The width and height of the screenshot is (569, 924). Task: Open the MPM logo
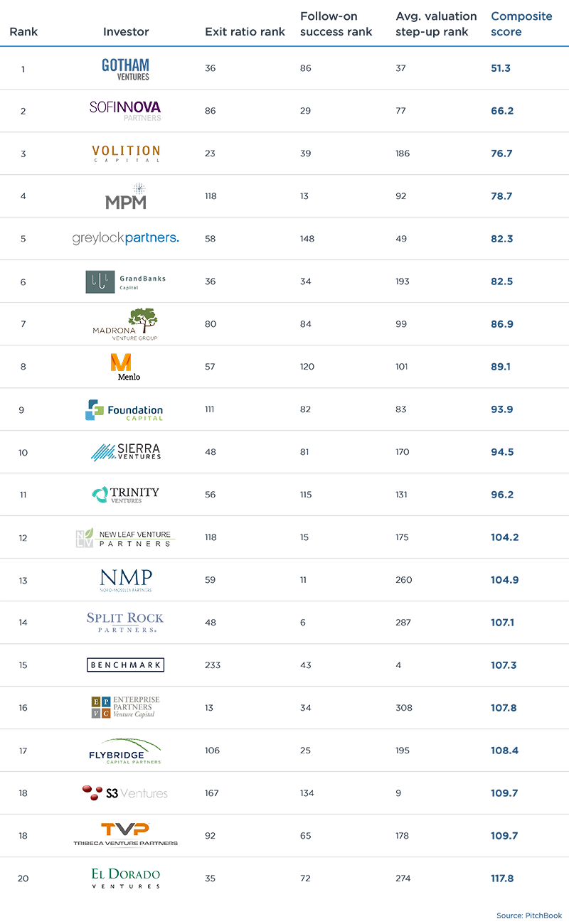pyautogui.click(x=126, y=196)
